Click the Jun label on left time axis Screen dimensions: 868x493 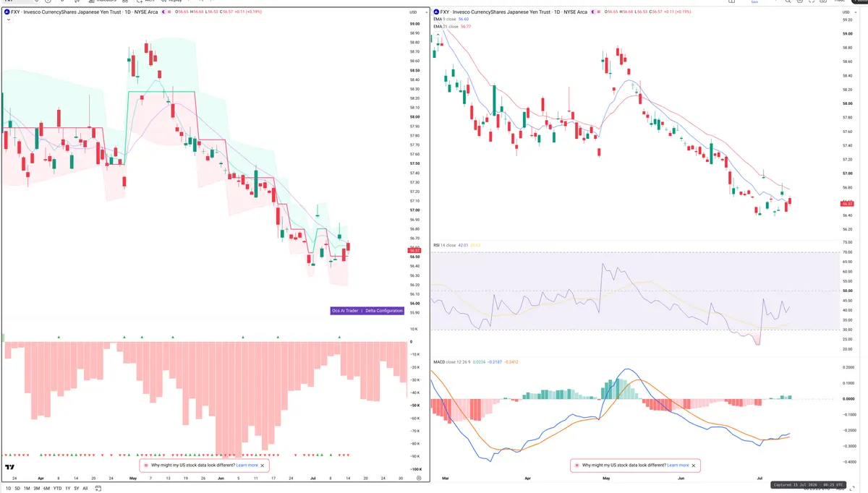tap(221, 478)
